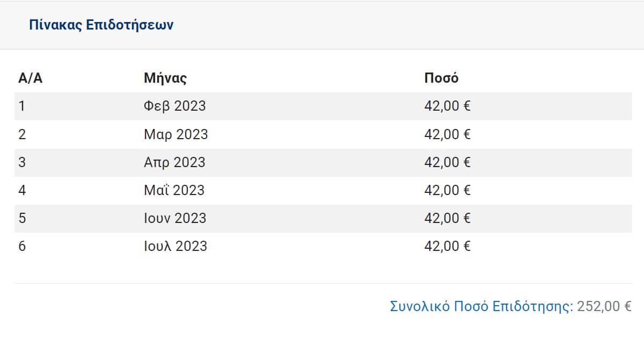The image size is (644, 353).
Task: Click the 42,00 € amount for Φεβ 2023
Action: tap(447, 106)
